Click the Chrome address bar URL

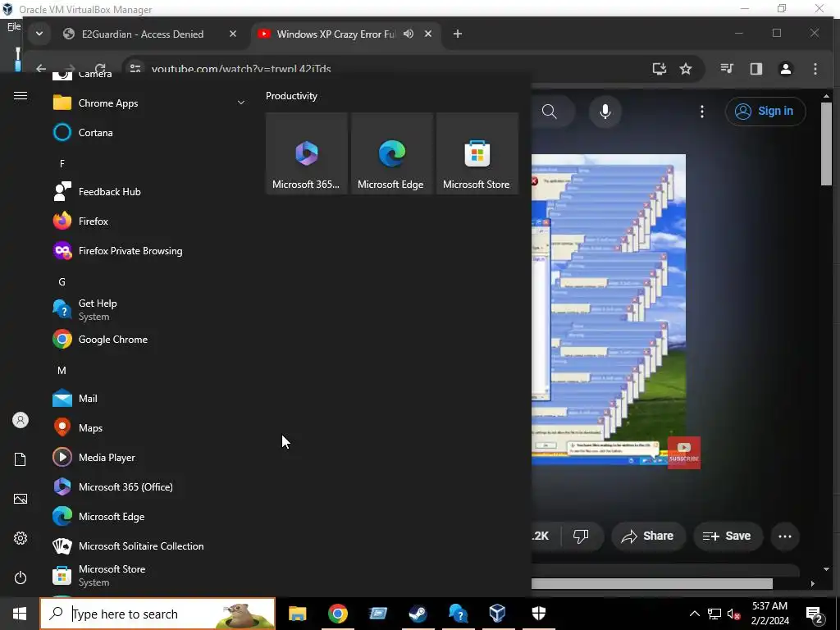(241, 69)
